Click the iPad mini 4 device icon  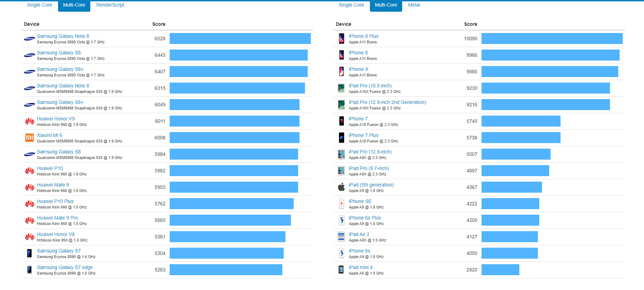pyautogui.click(x=341, y=270)
